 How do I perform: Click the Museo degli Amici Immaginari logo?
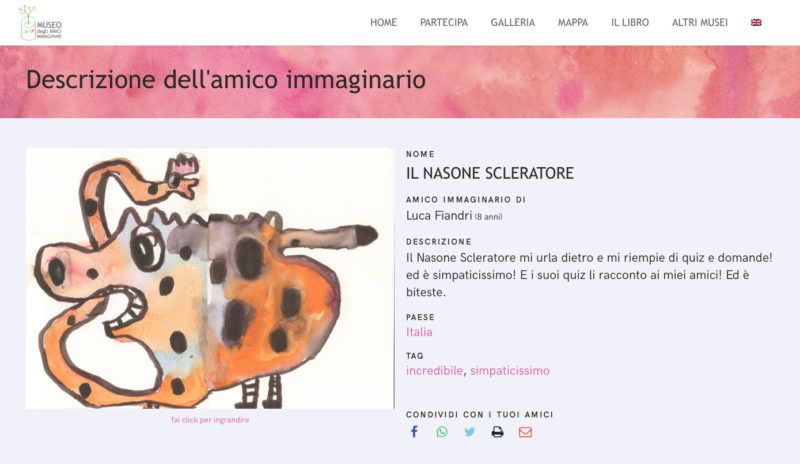click(x=41, y=23)
